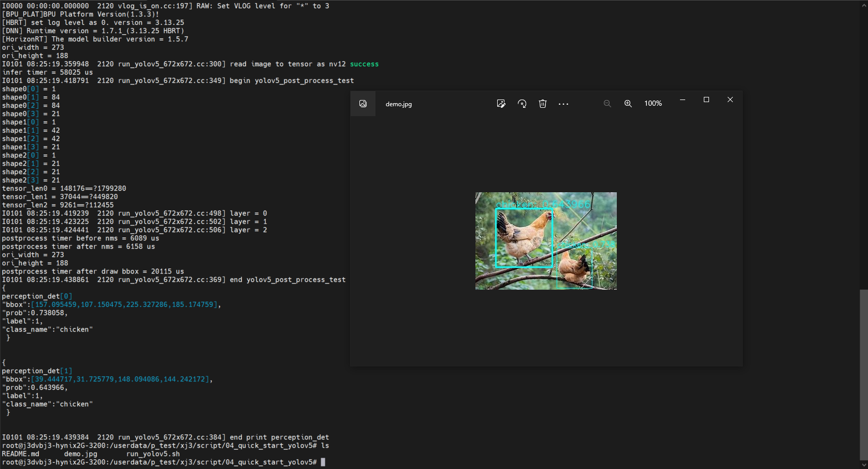Viewport: 868px width, 469px height.
Task: Zoom in with the plus magnifier
Action: pos(628,104)
